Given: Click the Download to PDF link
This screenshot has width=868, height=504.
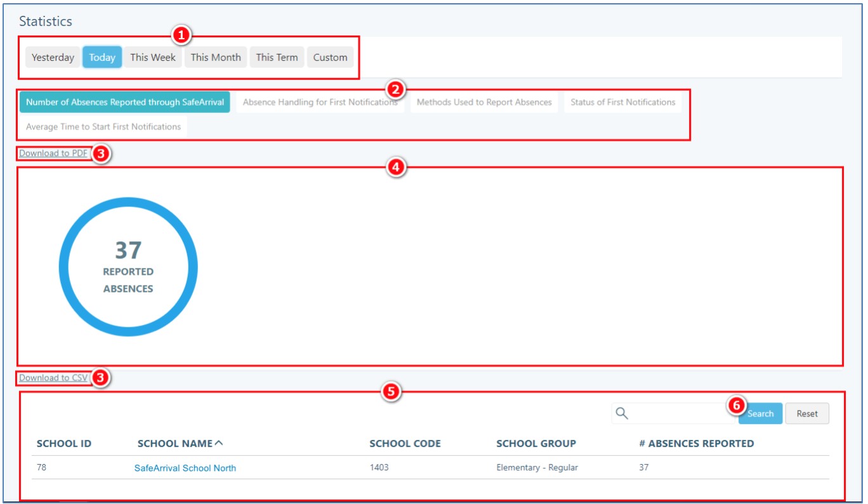Looking at the screenshot, I should (x=53, y=153).
